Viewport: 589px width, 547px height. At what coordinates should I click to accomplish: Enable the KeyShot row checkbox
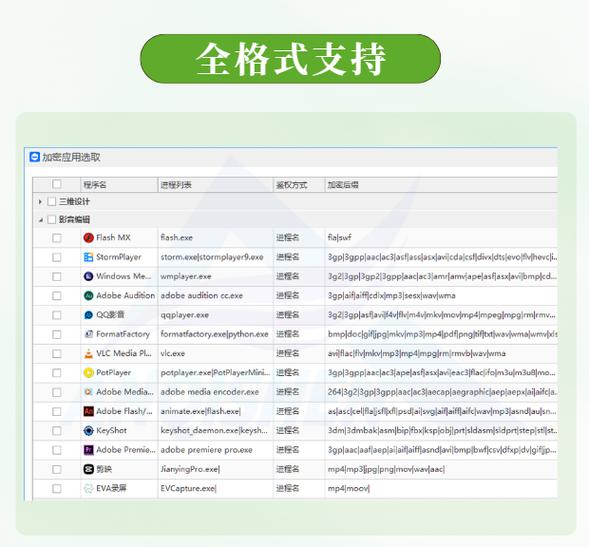point(57,431)
